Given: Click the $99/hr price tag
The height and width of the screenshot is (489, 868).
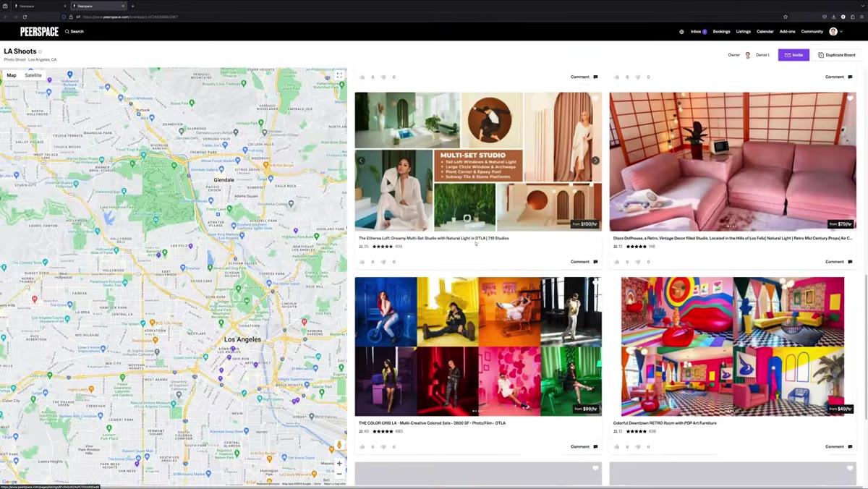Looking at the screenshot, I should (586, 409).
